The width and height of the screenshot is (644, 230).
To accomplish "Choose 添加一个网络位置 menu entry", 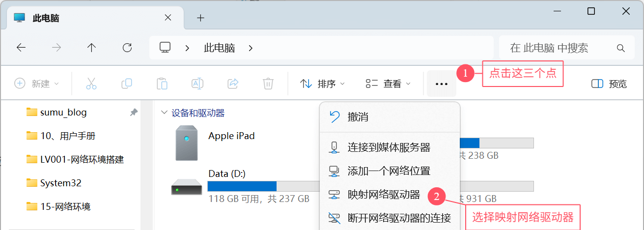I will [x=390, y=171].
